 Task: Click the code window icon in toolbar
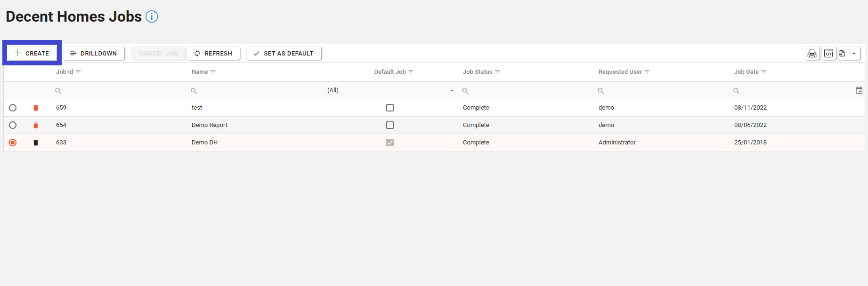click(828, 53)
